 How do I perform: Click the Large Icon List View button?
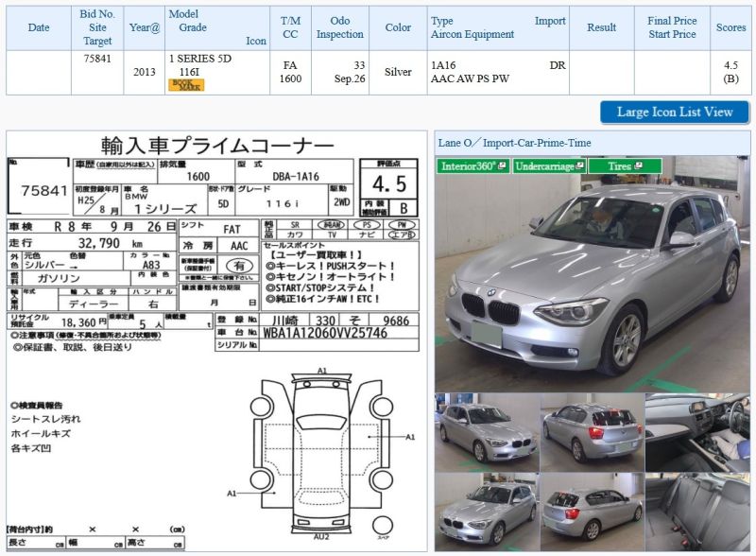675,112
